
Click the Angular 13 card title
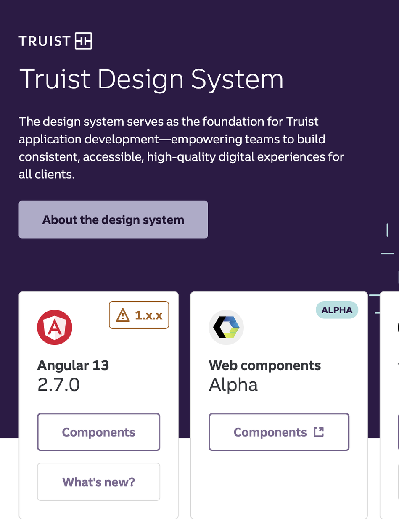(x=73, y=365)
